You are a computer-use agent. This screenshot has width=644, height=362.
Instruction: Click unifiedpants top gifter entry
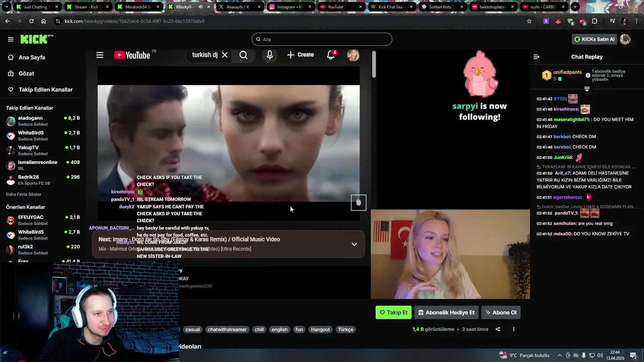562,75
